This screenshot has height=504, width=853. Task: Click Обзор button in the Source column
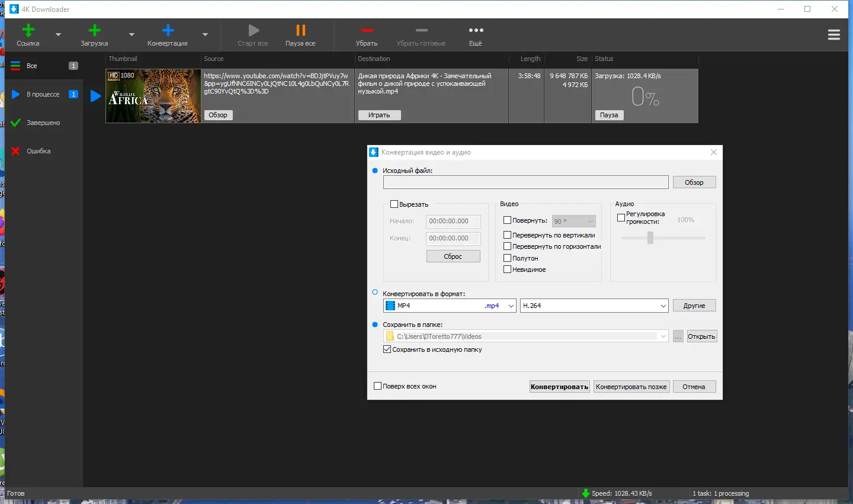coord(218,115)
